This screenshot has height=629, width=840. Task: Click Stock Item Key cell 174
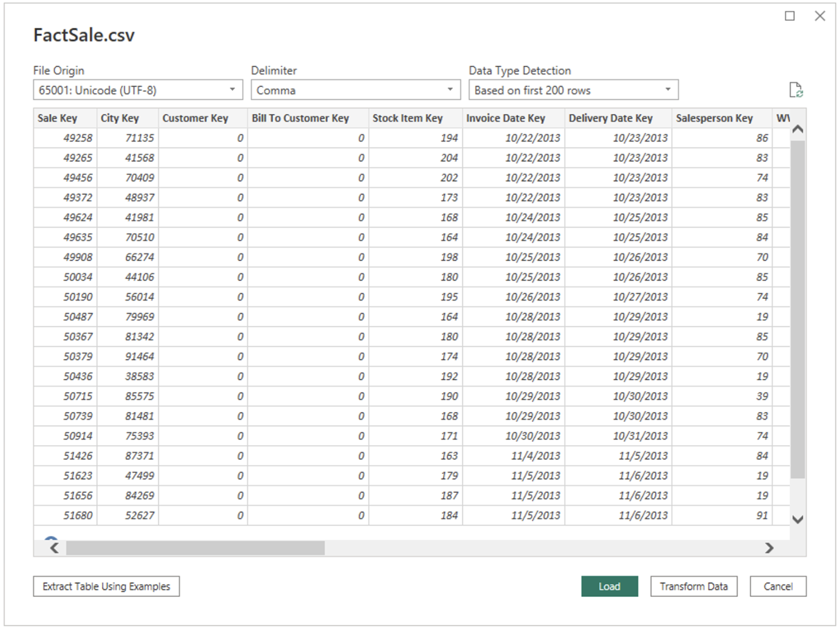pyautogui.click(x=416, y=357)
